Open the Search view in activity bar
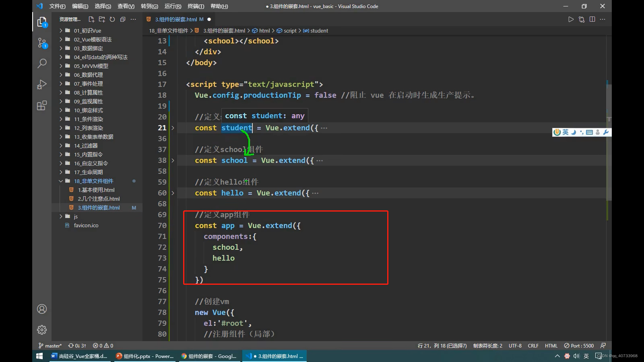644x362 pixels. click(42, 63)
